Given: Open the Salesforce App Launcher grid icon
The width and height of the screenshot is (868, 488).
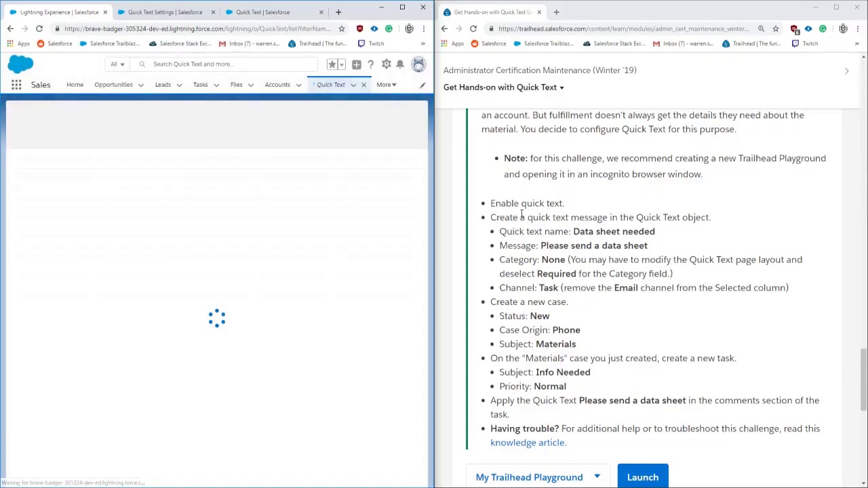Looking at the screenshot, I should point(16,85).
